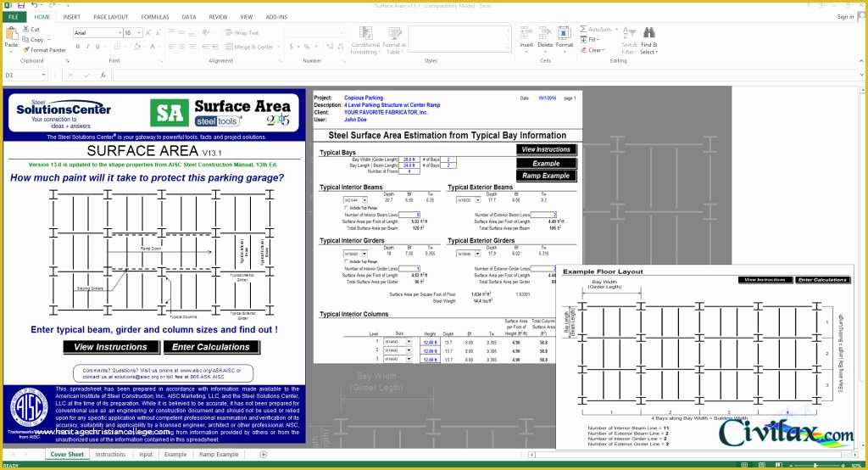Toggle Italic formatting
This screenshot has height=470, width=868.
click(x=87, y=47)
